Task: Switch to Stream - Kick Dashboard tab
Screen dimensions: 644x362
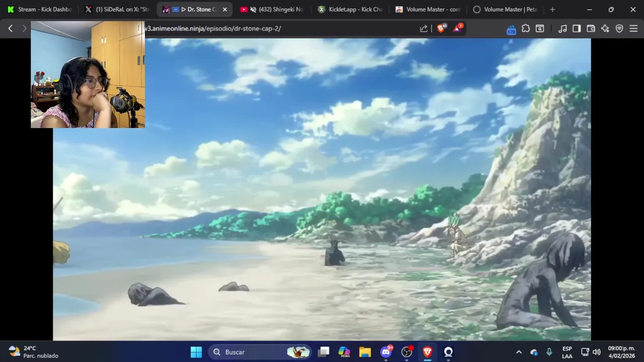Action: click(x=40, y=10)
